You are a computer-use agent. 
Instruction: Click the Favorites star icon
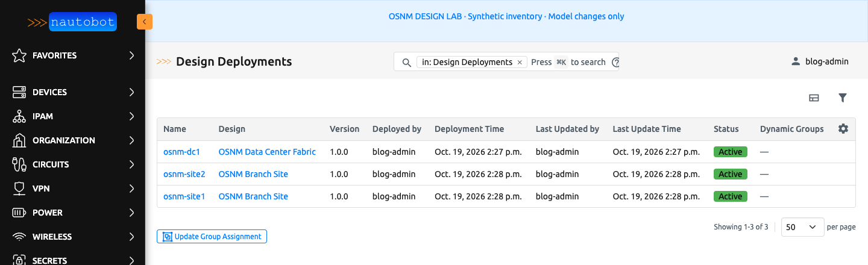[19, 55]
